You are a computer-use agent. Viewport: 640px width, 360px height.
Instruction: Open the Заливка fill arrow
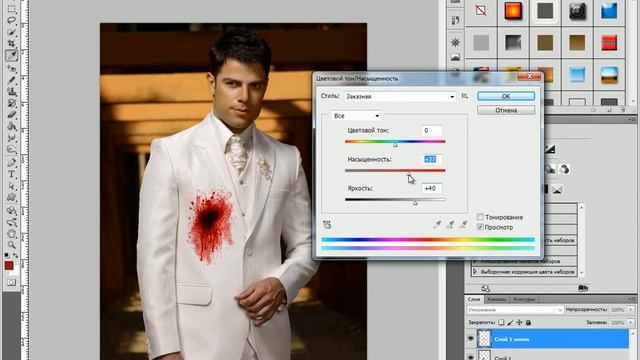(x=631, y=322)
